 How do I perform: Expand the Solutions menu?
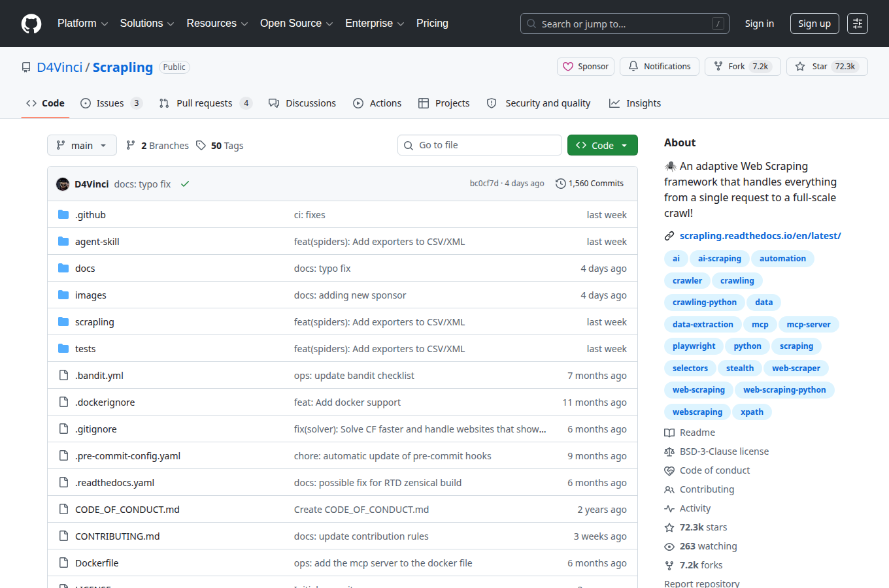pyautogui.click(x=147, y=24)
